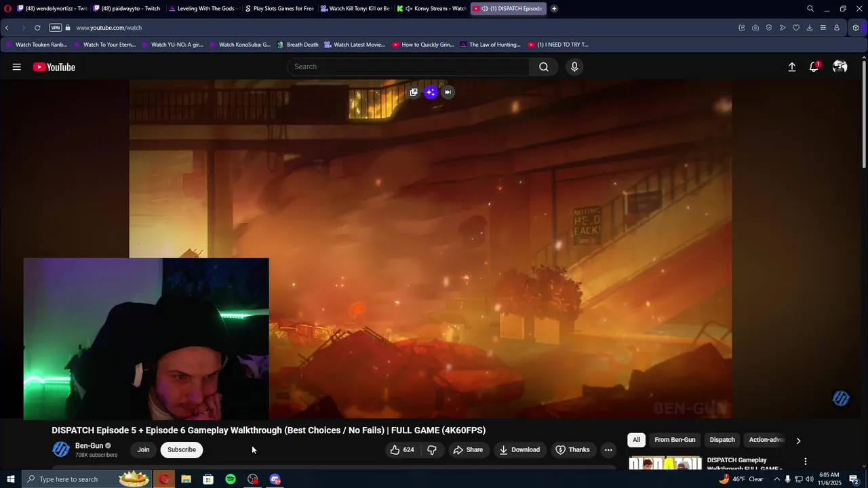The height and width of the screenshot is (488, 868).
Task: Show hidden system tray icons
Action: coord(776,479)
